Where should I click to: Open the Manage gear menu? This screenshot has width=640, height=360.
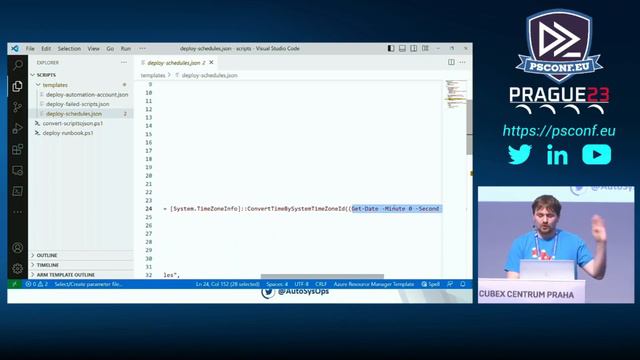tap(18, 268)
